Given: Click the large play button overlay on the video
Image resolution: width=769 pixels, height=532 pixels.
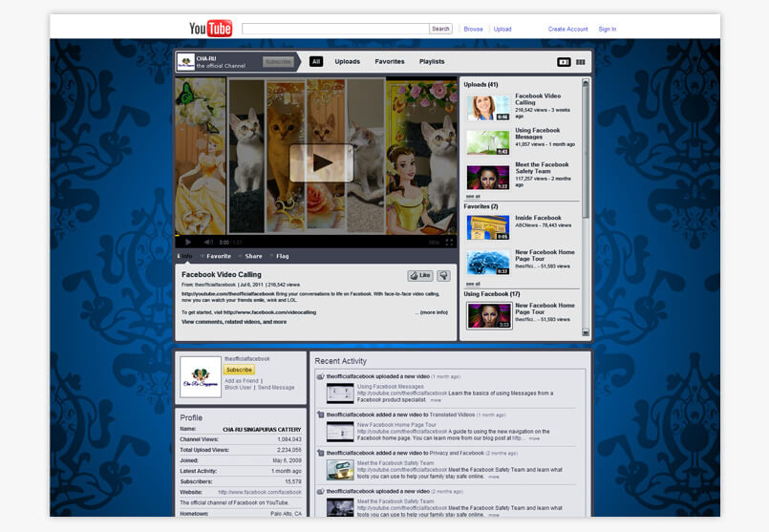Looking at the screenshot, I should [x=321, y=162].
